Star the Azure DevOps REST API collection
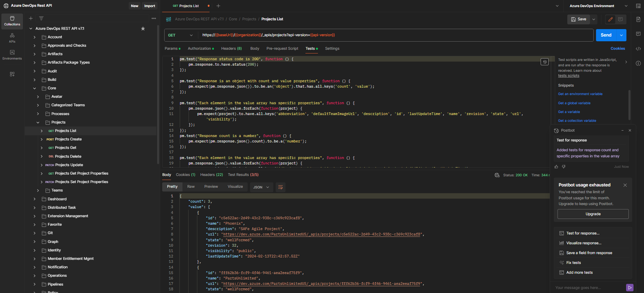 pyautogui.click(x=143, y=28)
